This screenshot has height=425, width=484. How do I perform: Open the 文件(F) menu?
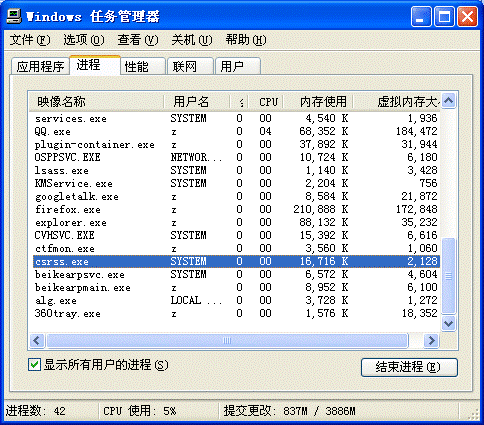tap(30, 40)
